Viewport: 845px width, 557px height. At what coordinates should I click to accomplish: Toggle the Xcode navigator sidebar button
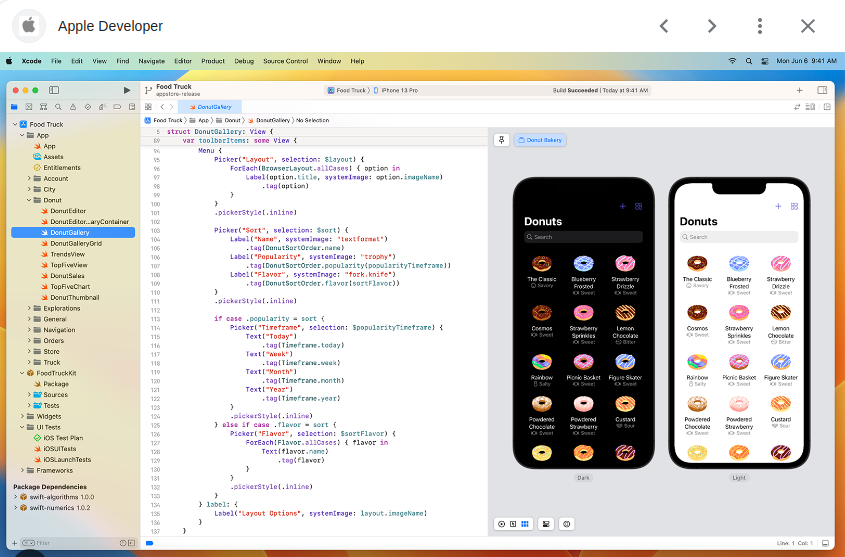coord(54,90)
